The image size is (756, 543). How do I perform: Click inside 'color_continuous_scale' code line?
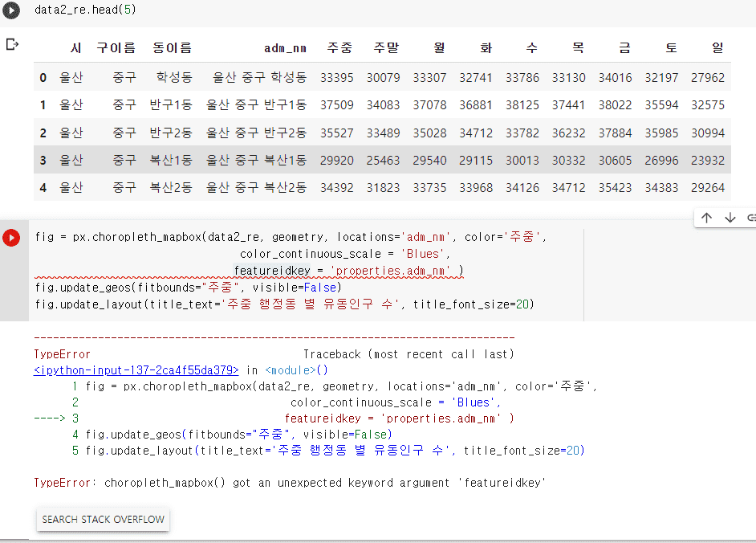pos(345,254)
